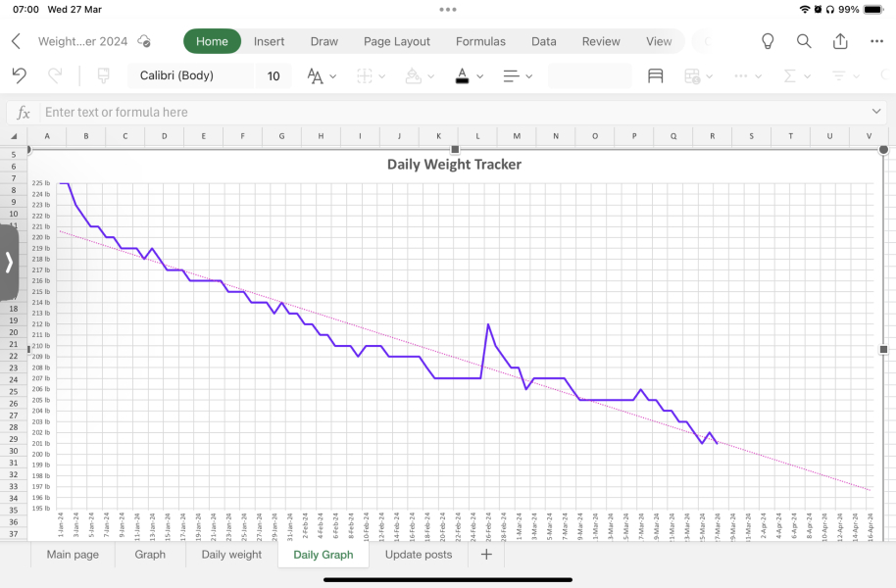Tap the font size box showing 10

274,75
